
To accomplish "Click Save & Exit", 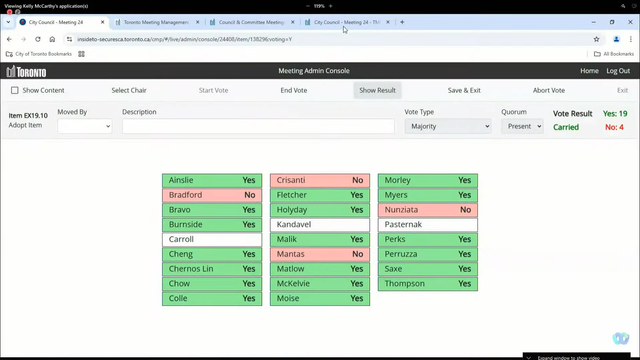I will pyautogui.click(x=464, y=90).
